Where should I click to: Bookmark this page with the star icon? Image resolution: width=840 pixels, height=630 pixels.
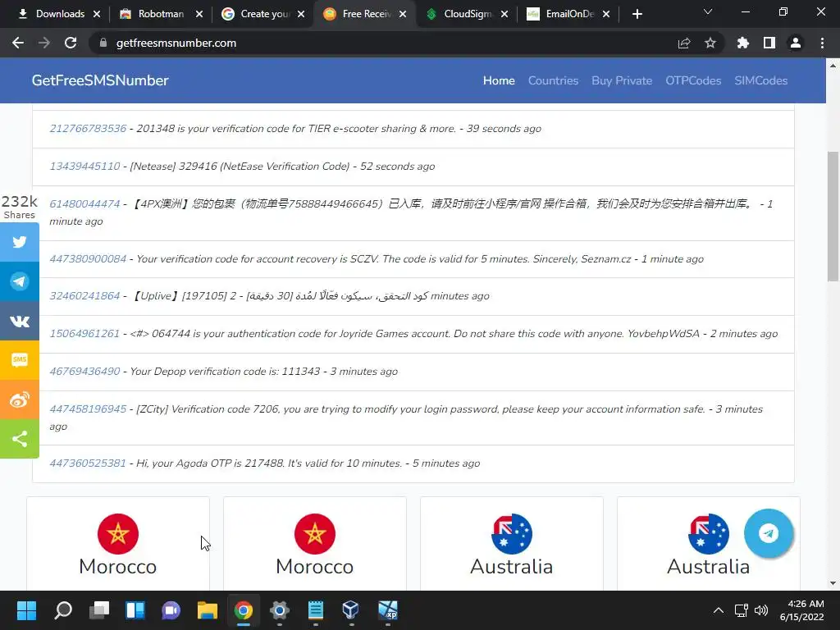tap(710, 43)
